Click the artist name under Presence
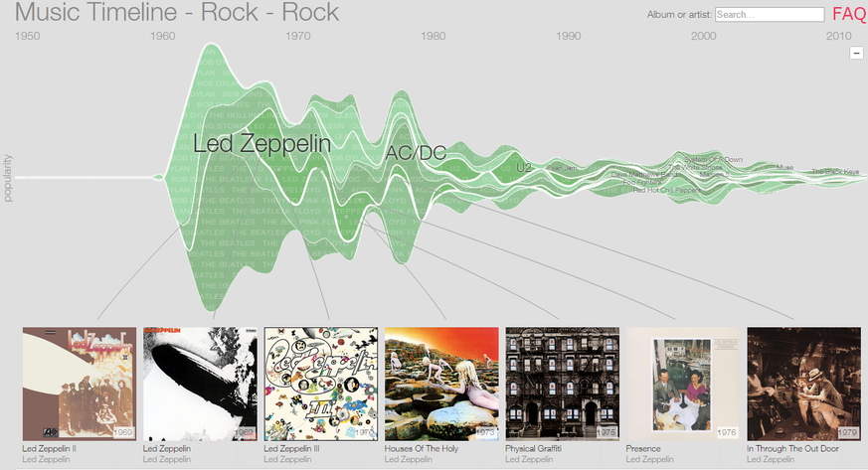The height and width of the screenshot is (470, 868). 650,459
